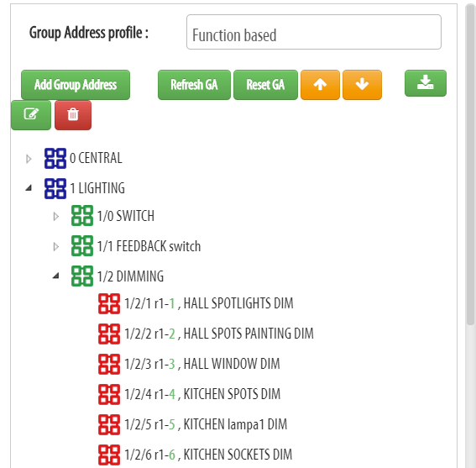
Task: Click the green icon beside 1/0 SWITCH
Action: [82, 216]
